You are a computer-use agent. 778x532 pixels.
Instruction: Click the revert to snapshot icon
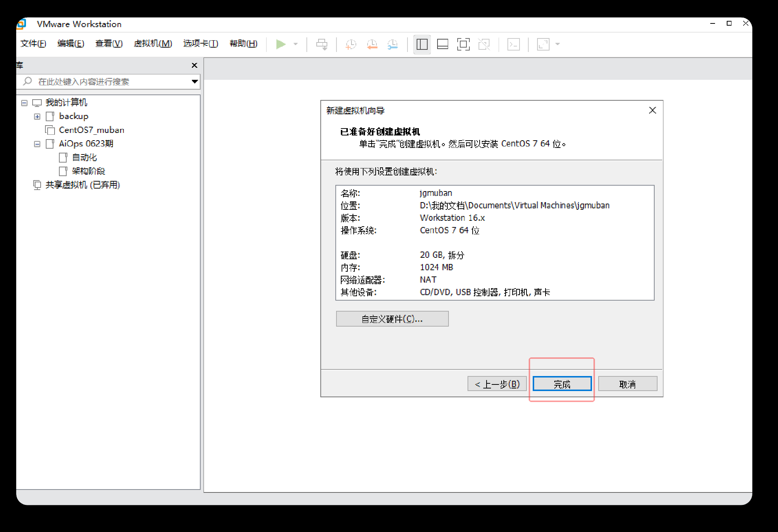[372, 44]
